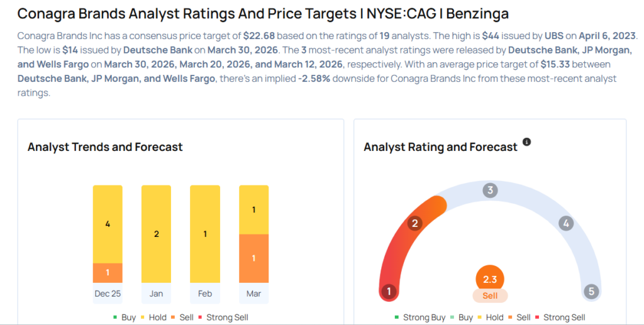Screen dimensions: 644x325
Task: Click gauge marker number 2
Action: (415, 223)
